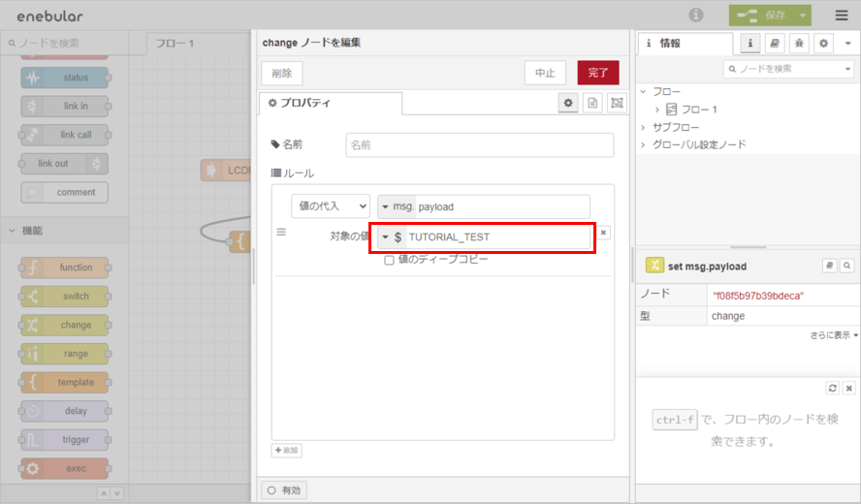This screenshot has height=504, width=861.
Task: Click the node properties gear icon
Action: (568, 103)
